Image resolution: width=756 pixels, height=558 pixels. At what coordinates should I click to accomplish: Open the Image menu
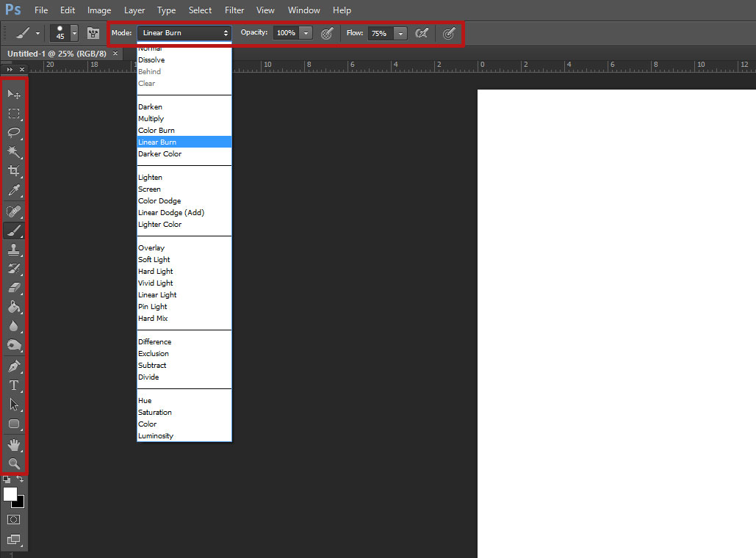coord(99,10)
